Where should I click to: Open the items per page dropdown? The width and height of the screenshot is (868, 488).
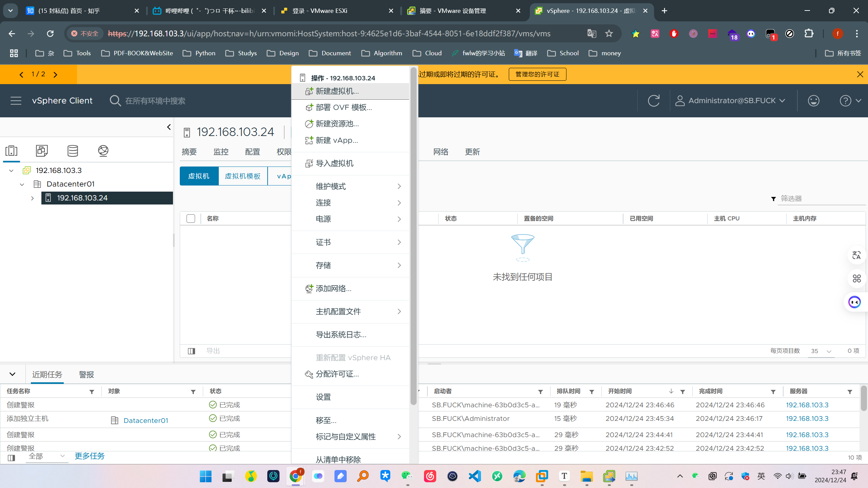point(821,351)
